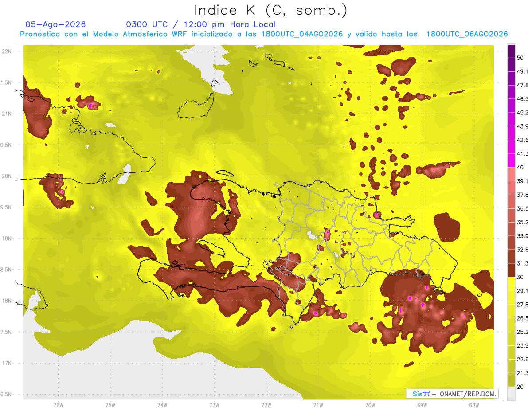Click colorbar value "25.2"
Viewport: 532px width, 411px height.
coord(522,332)
